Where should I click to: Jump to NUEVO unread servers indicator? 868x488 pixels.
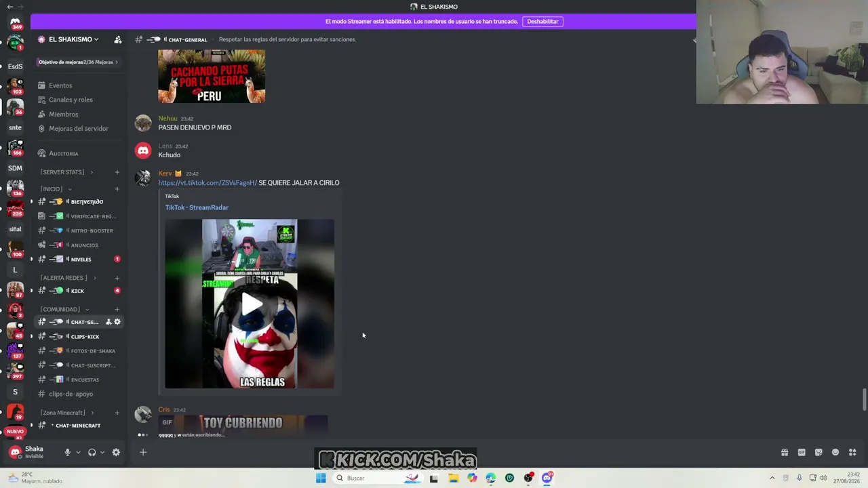click(15, 432)
